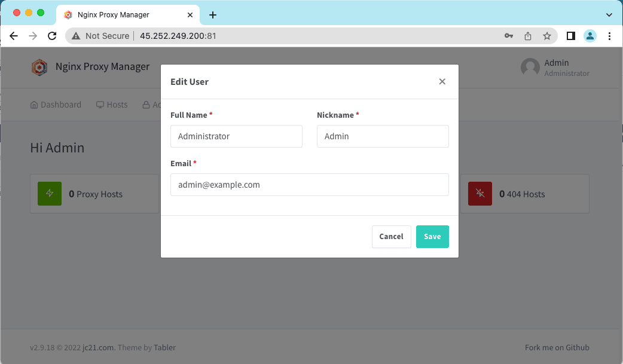Open the tab search chevron
The height and width of the screenshot is (364, 623).
click(609, 14)
